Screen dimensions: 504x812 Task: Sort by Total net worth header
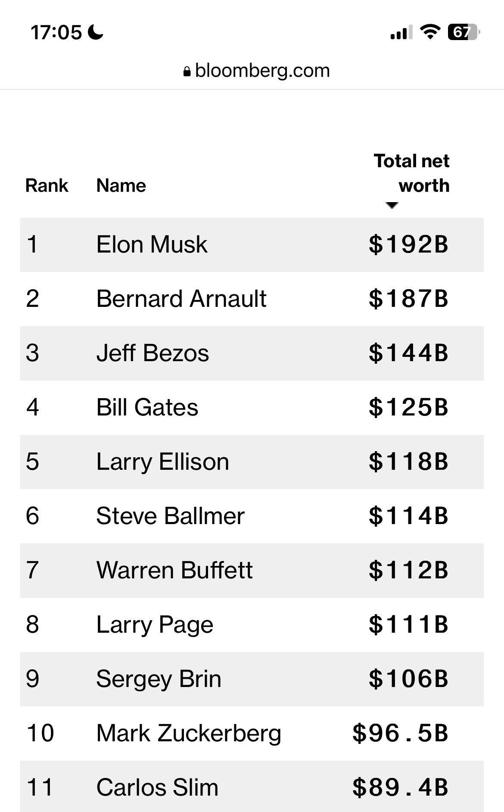(x=411, y=173)
